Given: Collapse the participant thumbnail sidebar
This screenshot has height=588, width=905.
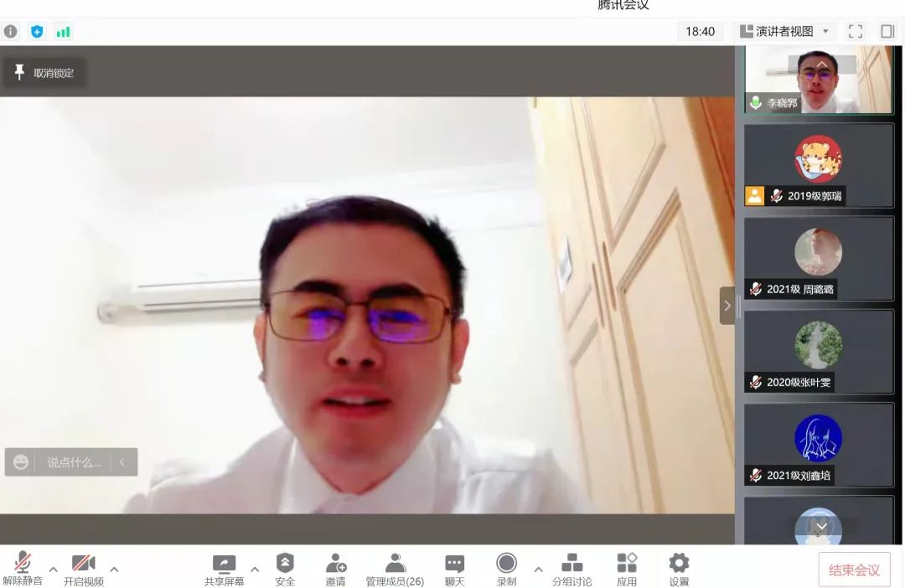Looking at the screenshot, I should coord(727,306).
